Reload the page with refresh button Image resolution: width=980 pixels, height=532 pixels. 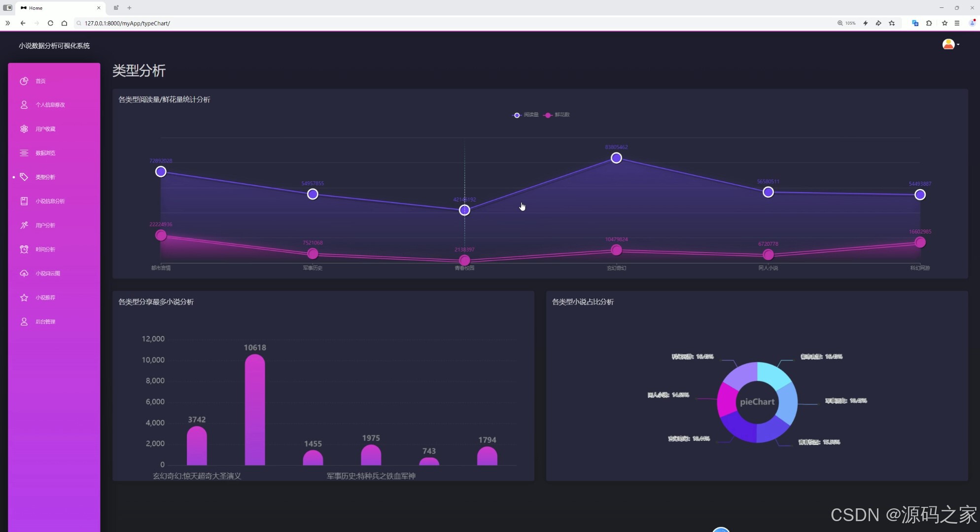[x=50, y=23]
